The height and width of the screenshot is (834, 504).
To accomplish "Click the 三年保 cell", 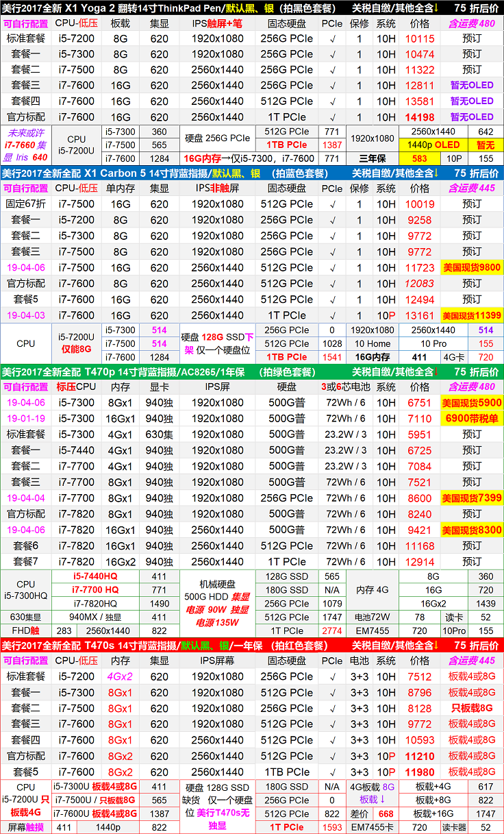I will click(373, 158).
